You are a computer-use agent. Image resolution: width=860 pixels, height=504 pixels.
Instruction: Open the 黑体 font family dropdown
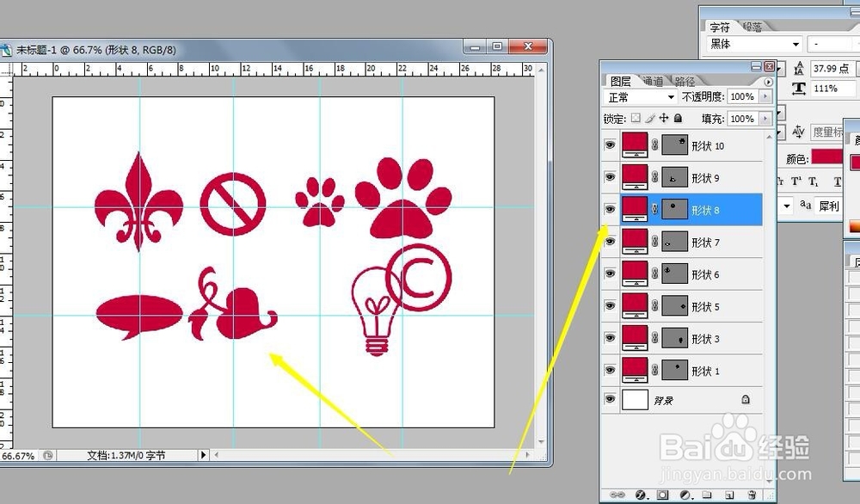(753, 44)
